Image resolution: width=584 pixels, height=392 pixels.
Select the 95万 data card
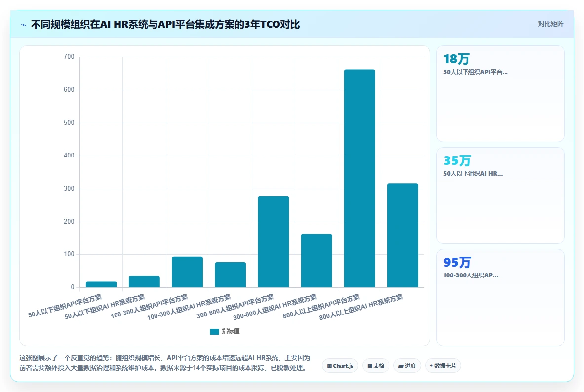(500, 297)
